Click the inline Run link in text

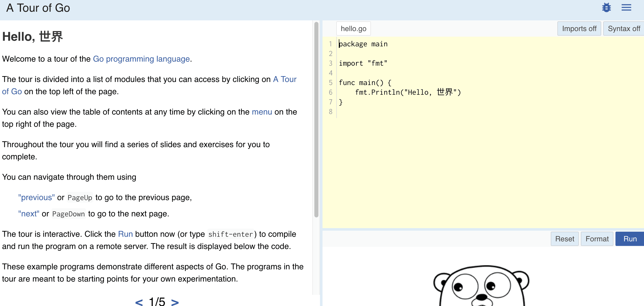(125, 234)
